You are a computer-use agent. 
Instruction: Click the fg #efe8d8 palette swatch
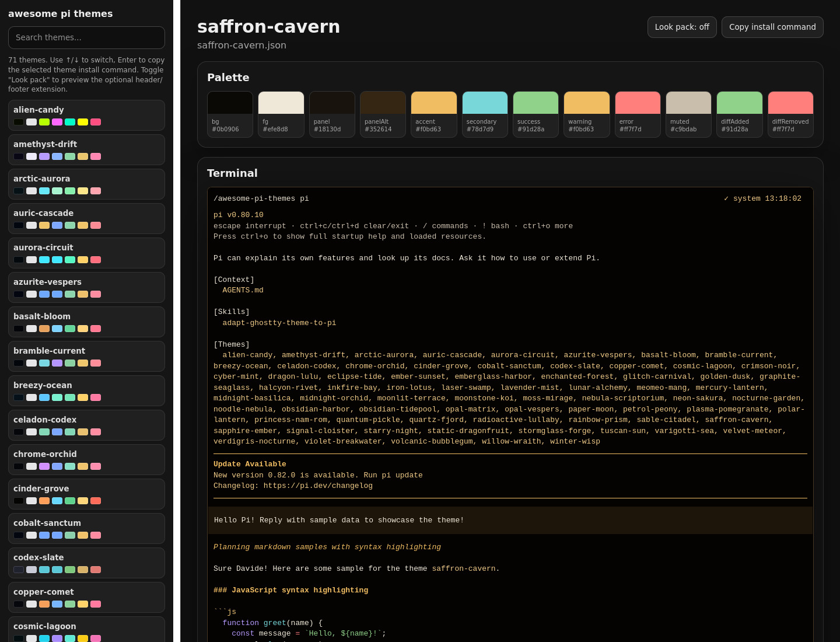(x=281, y=114)
